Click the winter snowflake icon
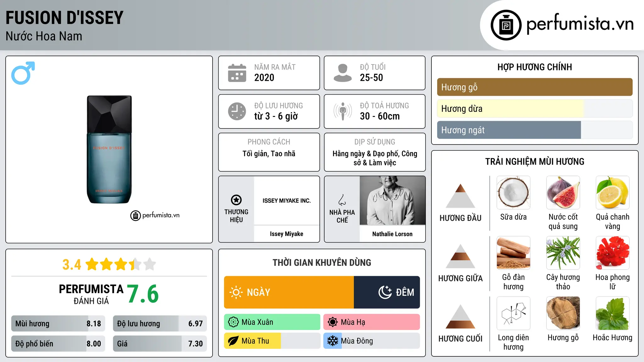The width and height of the screenshot is (644, 362). tap(332, 341)
